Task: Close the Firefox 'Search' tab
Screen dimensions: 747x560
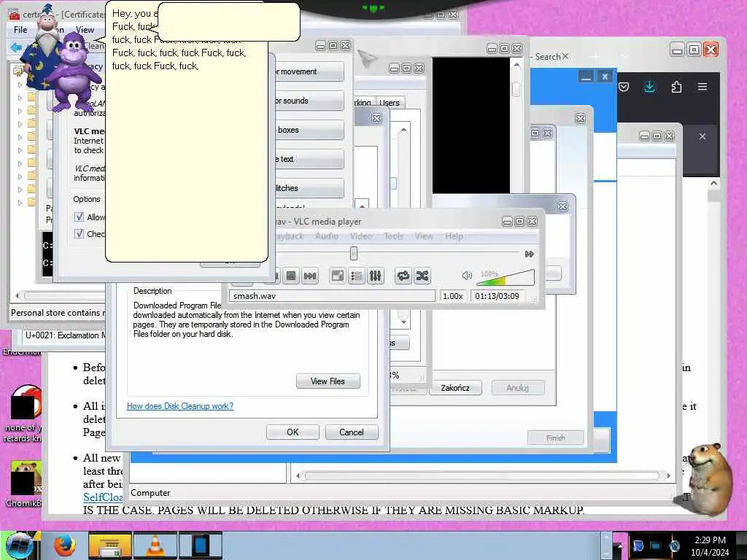Action: point(565,56)
